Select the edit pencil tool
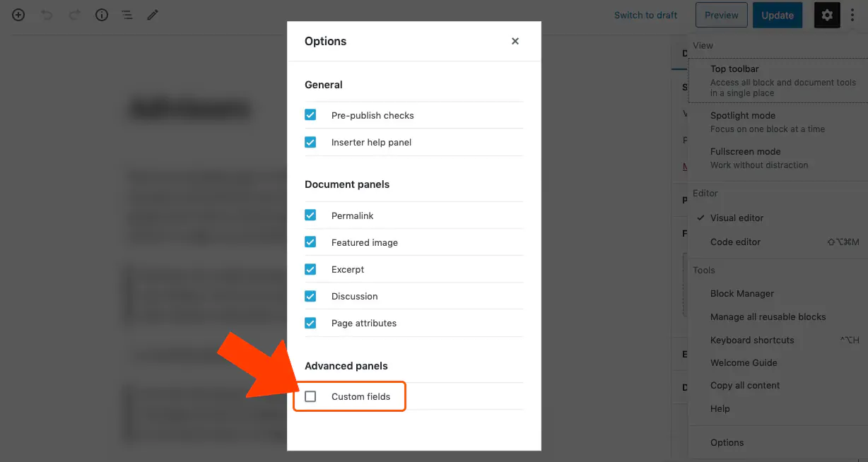The height and width of the screenshot is (462, 868). 153,15
